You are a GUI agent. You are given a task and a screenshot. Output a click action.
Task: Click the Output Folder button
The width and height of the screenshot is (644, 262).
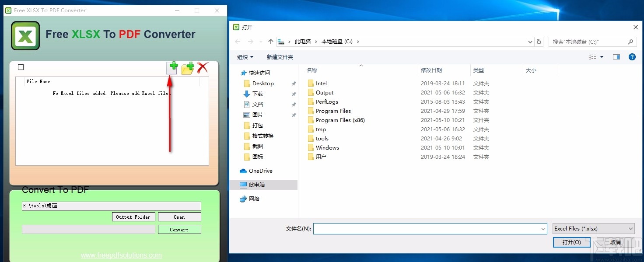133,217
